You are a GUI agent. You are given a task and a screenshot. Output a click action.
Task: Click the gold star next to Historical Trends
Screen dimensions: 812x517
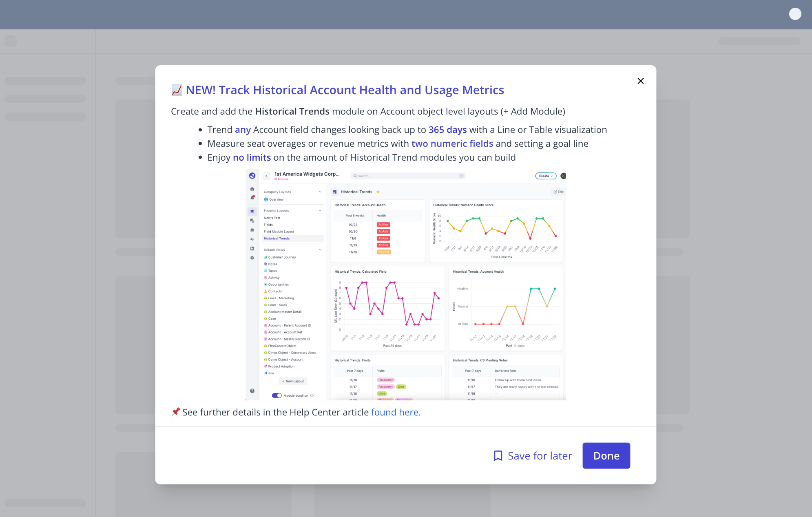point(378,192)
